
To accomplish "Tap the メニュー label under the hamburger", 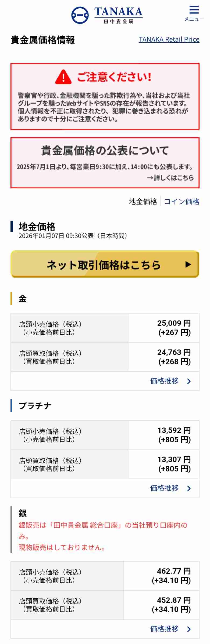I will (194, 19).
